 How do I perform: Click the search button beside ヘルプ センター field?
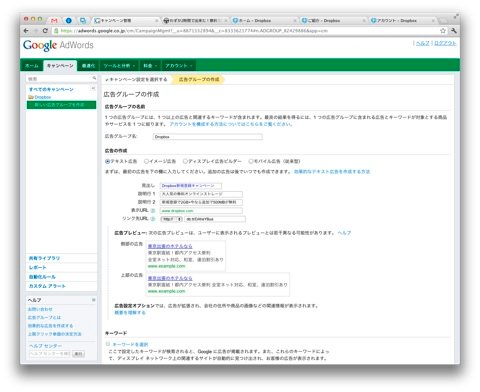78,354
